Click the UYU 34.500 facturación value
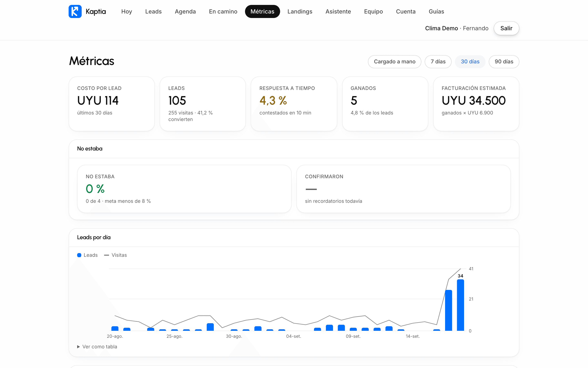Viewport: 588px width, 368px height. [473, 101]
